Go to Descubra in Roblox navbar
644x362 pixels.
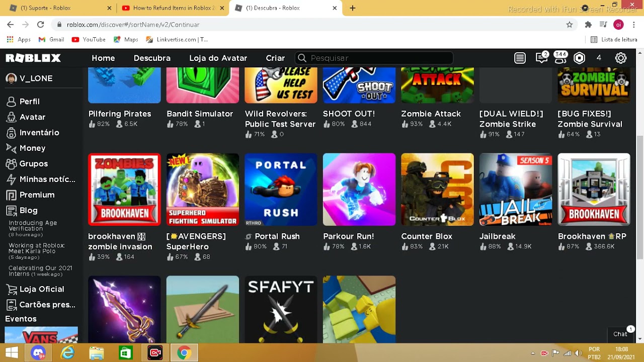coord(152,58)
